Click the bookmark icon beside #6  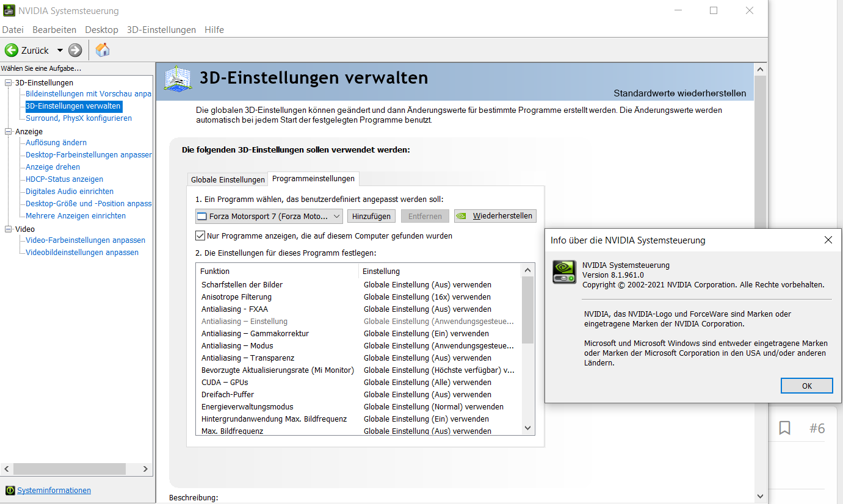pos(785,428)
